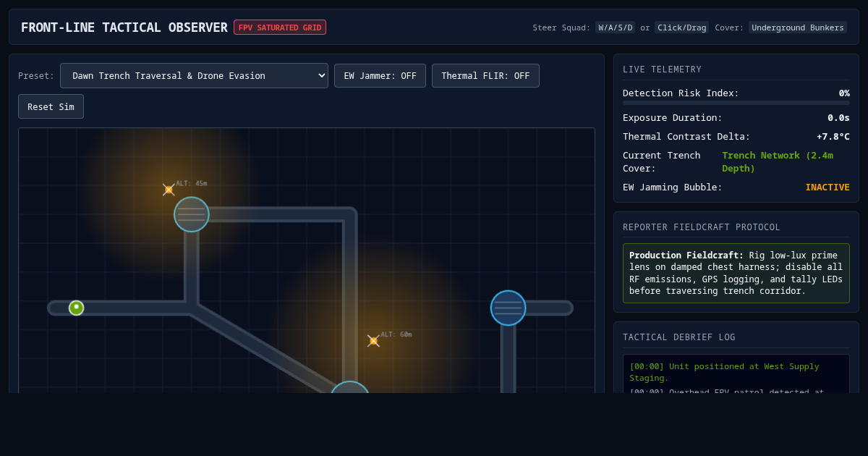Click the TACTICAL DEBRIEF LOG heading

(679, 337)
